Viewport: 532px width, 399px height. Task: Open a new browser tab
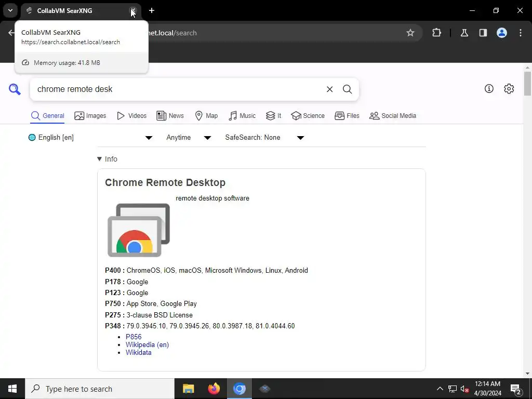(152, 10)
